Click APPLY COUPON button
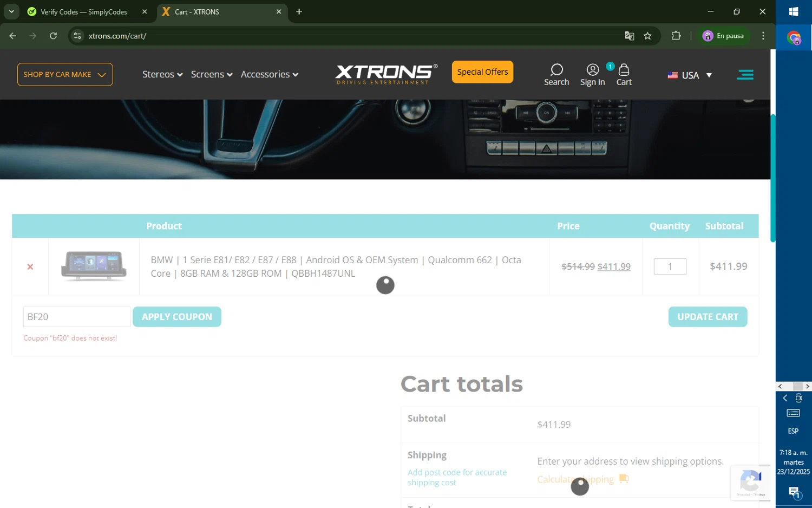 point(177,317)
